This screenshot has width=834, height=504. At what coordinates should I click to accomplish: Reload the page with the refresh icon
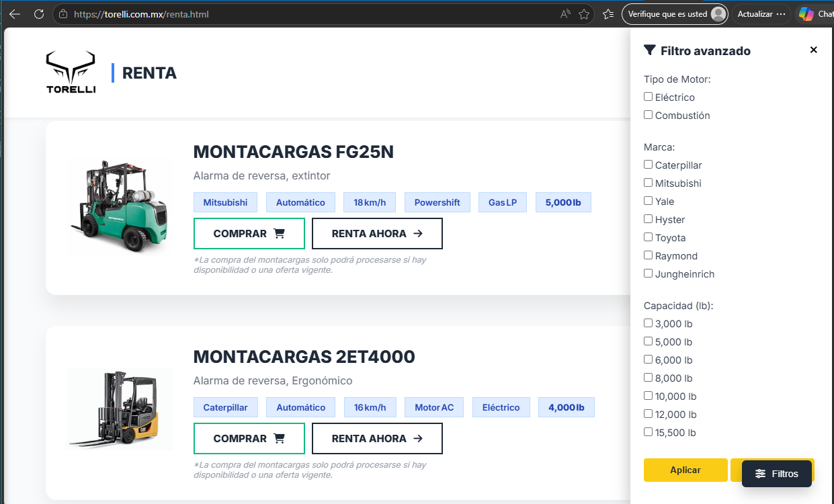(39, 13)
